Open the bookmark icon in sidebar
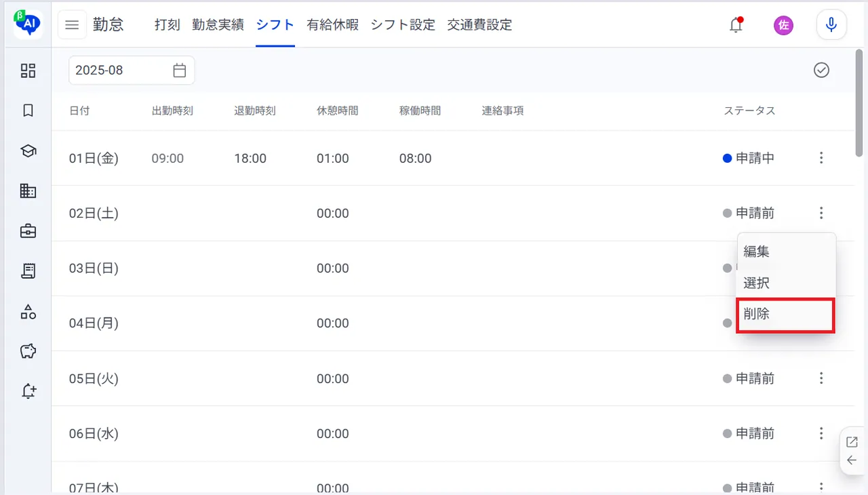 coord(28,111)
